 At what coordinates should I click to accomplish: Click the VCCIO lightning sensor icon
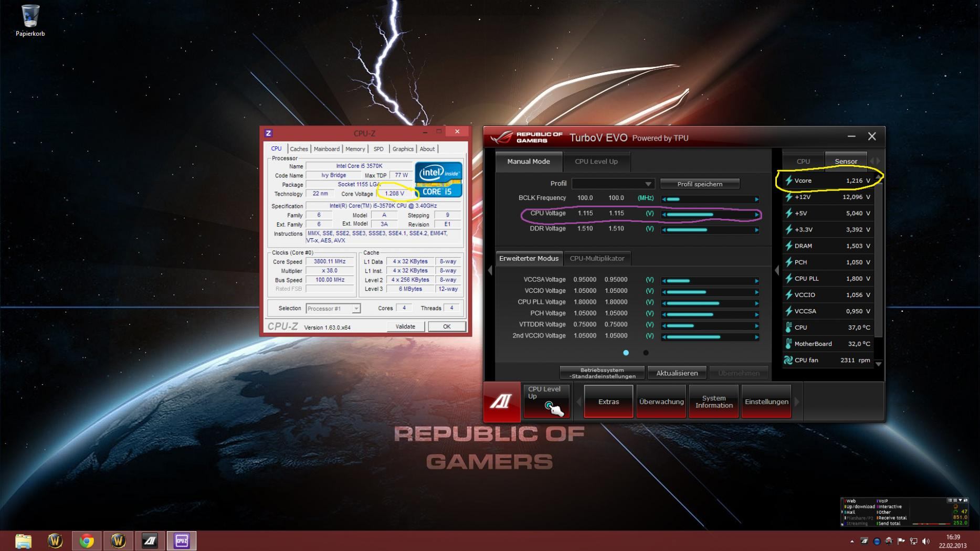pyautogui.click(x=788, y=295)
